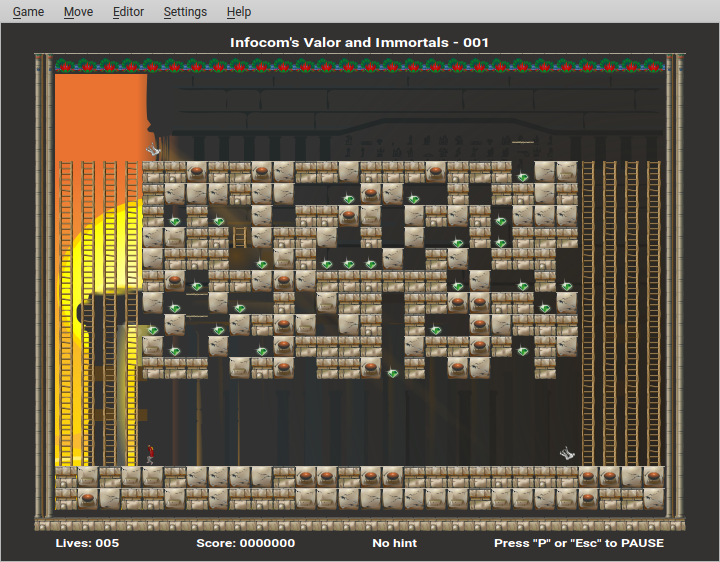Expand the Editor menu
Image resolution: width=720 pixels, height=562 pixels.
click(128, 12)
